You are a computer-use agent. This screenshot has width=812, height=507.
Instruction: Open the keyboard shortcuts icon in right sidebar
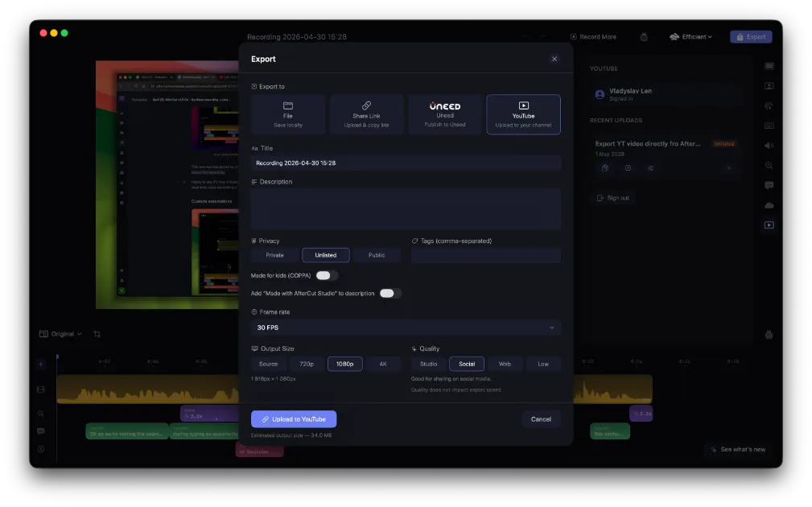point(769,126)
